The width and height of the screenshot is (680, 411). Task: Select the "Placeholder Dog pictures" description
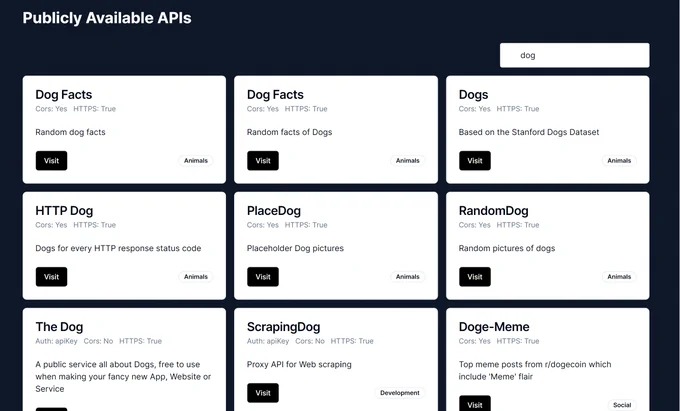[295, 248]
